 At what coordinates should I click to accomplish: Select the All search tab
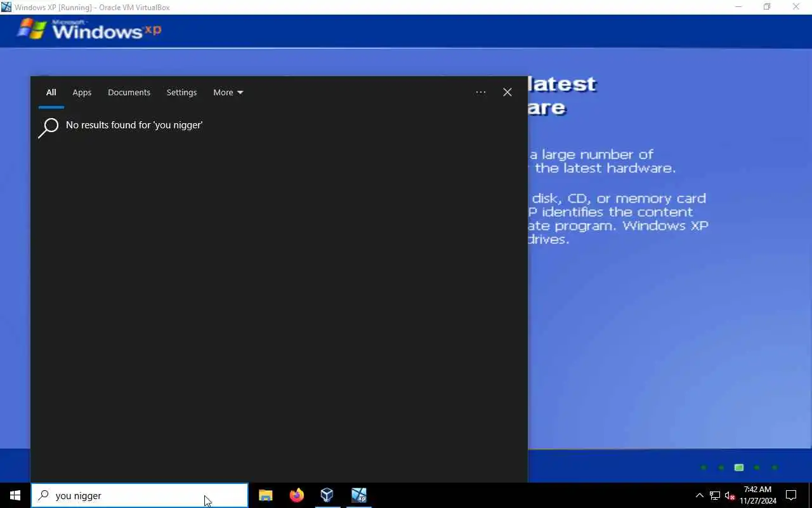(x=51, y=92)
